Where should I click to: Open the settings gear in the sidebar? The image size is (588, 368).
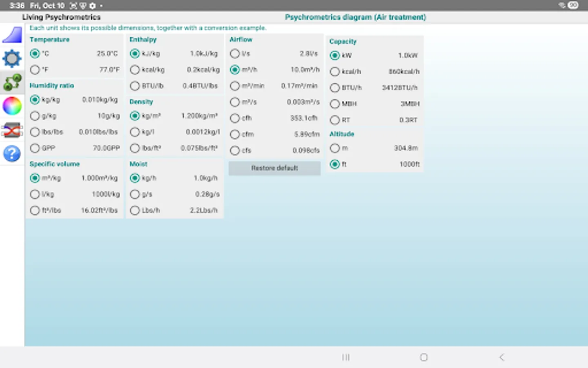click(x=12, y=58)
